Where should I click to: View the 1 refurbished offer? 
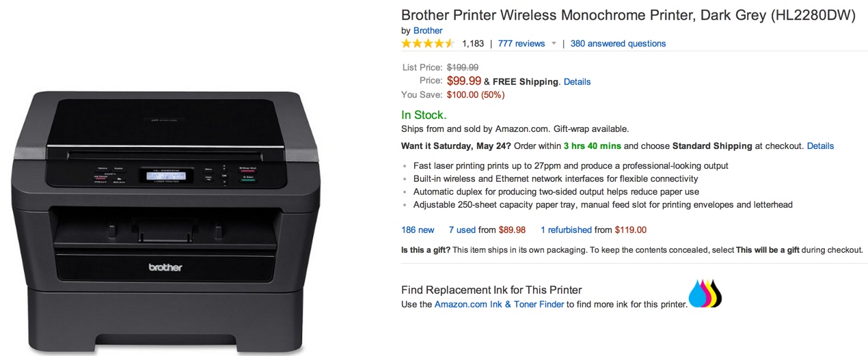(x=566, y=230)
